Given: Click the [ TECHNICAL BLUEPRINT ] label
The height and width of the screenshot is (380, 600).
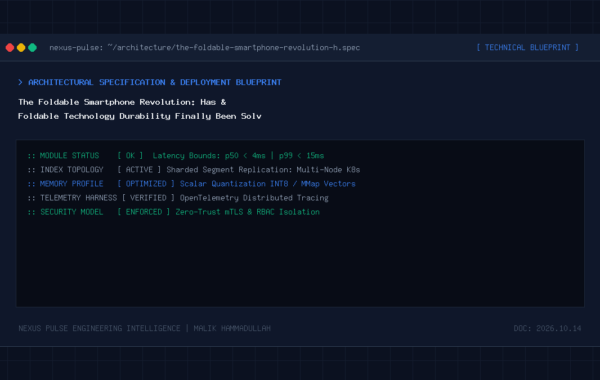Looking at the screenshot, I should pyautogui.click(x=527, y=47).
